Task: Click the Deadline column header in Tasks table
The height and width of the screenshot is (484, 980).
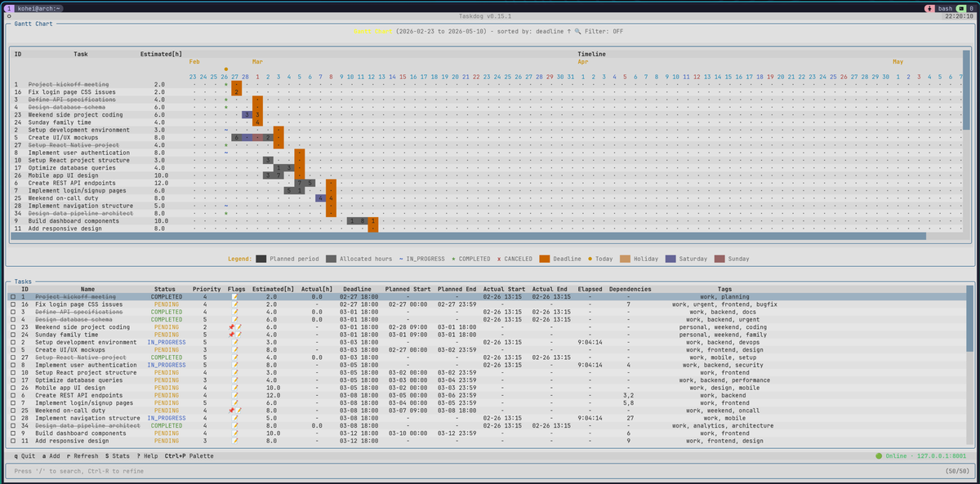Action: (x=357, y=289)
